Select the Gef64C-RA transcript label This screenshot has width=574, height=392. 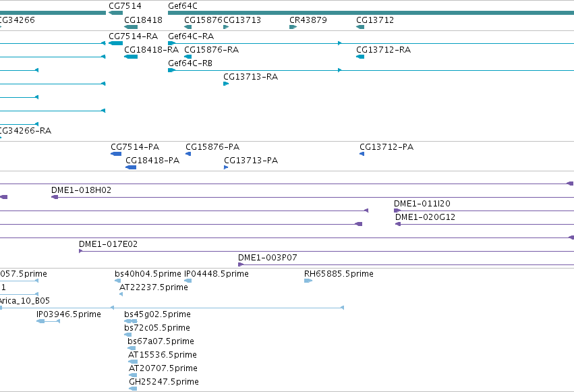[x=191, y=36]
